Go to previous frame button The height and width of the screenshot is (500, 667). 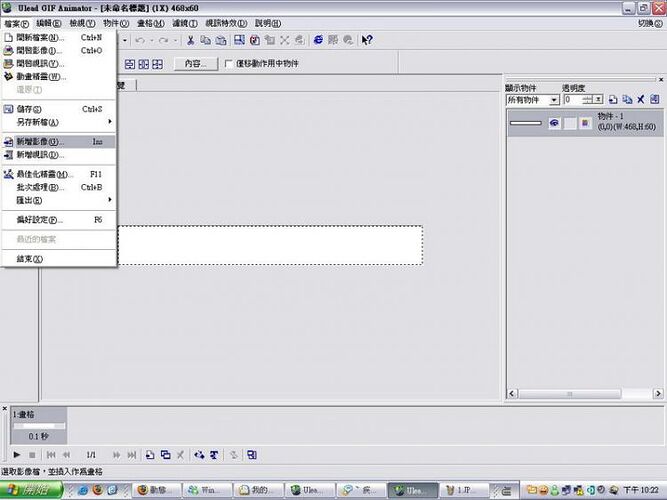pyautogui.click(x=66, y=455)
